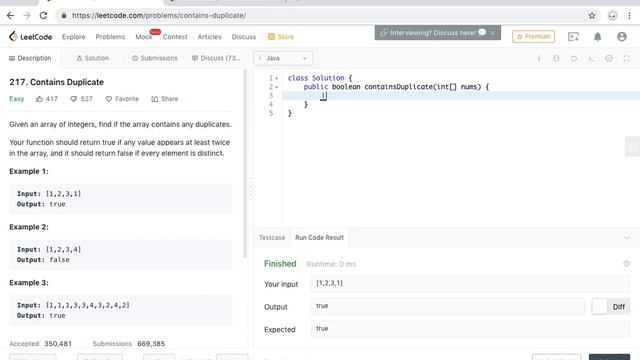This screenshot has height=360, width=640.
Task: Open the Problems menu item
Action: (110, 37)
